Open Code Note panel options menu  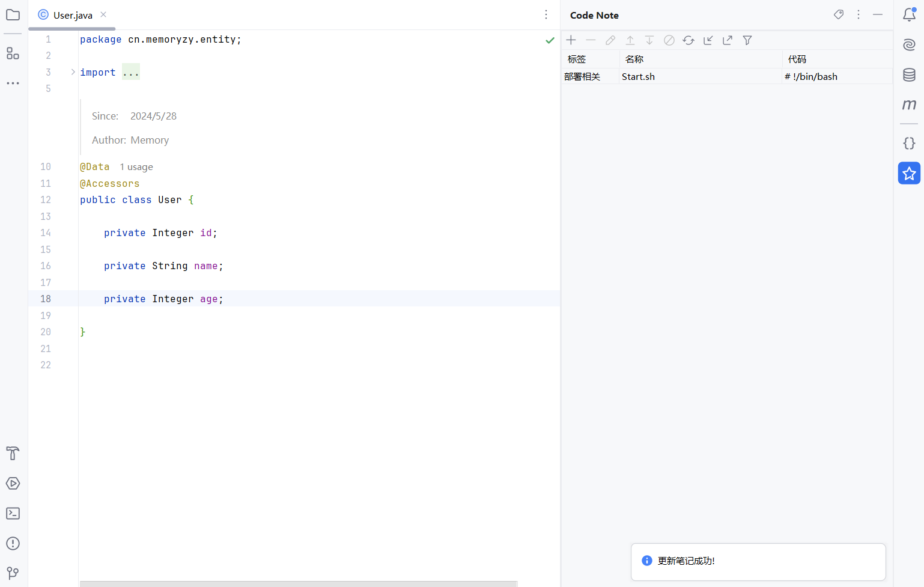(859, 14)
